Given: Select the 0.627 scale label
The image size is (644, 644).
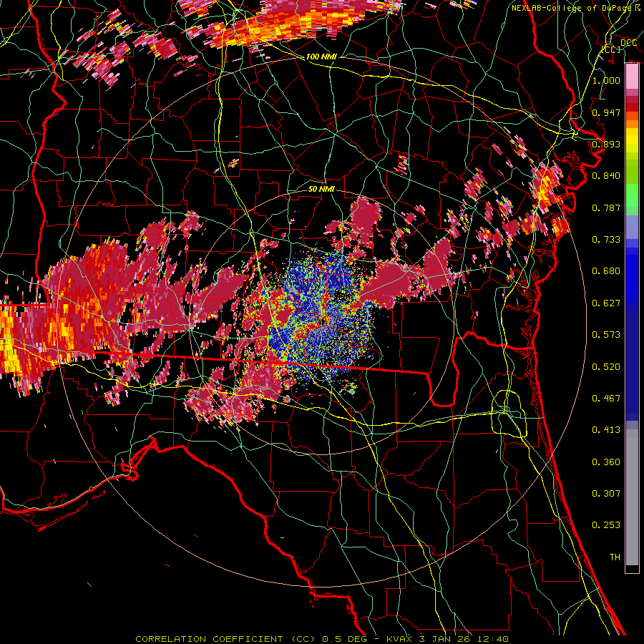Looking at the screenshot, I should click(606, 303).
